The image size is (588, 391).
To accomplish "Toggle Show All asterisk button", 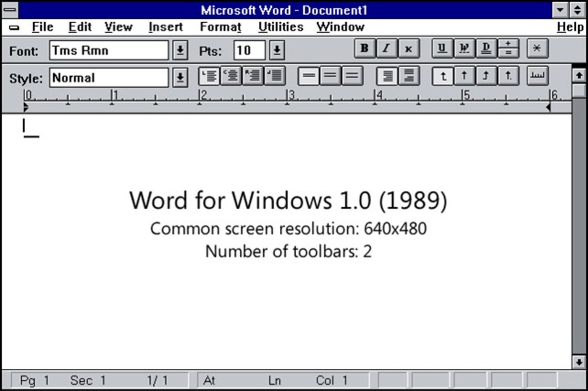I will tap(537, 49).
